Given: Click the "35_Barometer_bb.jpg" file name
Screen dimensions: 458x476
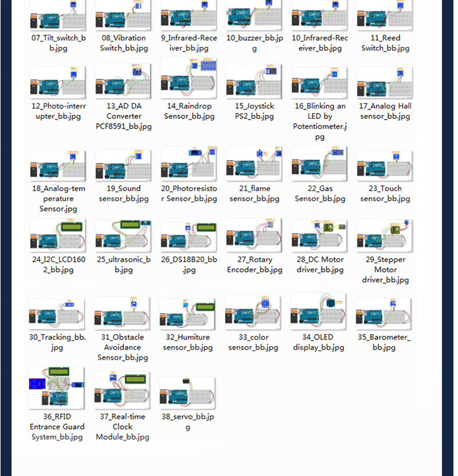Looking at the screenshot, I should [384, 342].
